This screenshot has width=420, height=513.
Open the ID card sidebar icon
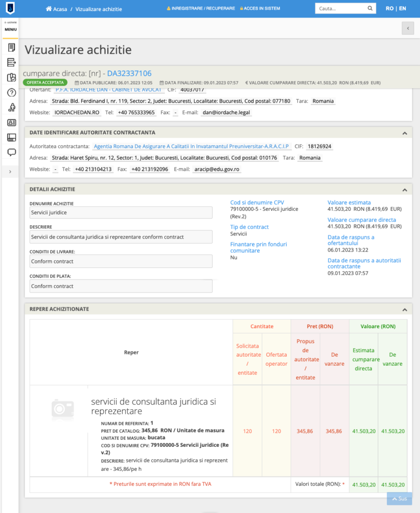coord(12,122)
